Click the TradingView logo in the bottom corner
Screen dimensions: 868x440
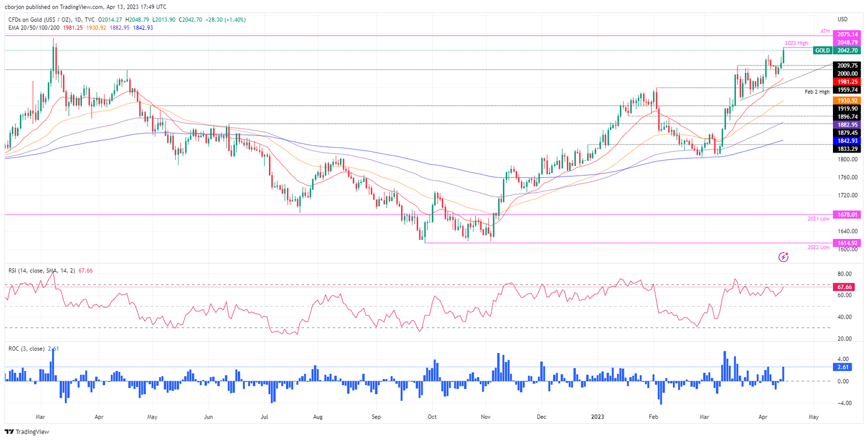[x=25, y=432]
